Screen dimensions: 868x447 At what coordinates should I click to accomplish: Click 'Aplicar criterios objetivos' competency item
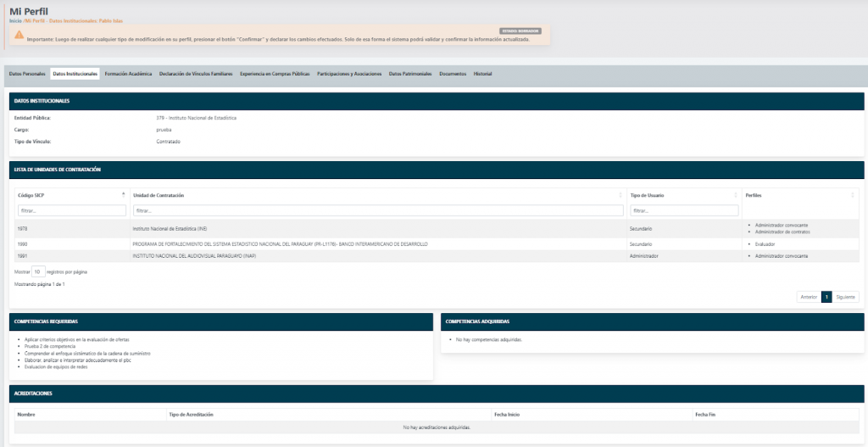[x=77, y=339]
